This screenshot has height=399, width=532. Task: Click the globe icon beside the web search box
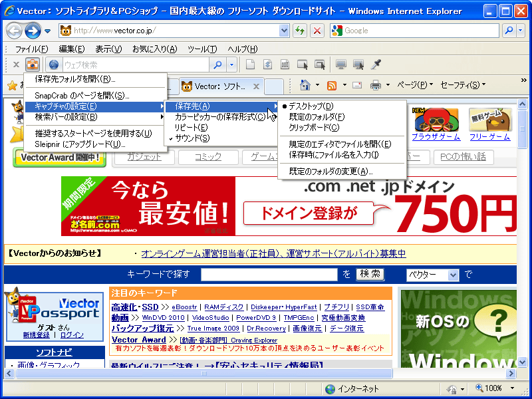pos(54,65)
